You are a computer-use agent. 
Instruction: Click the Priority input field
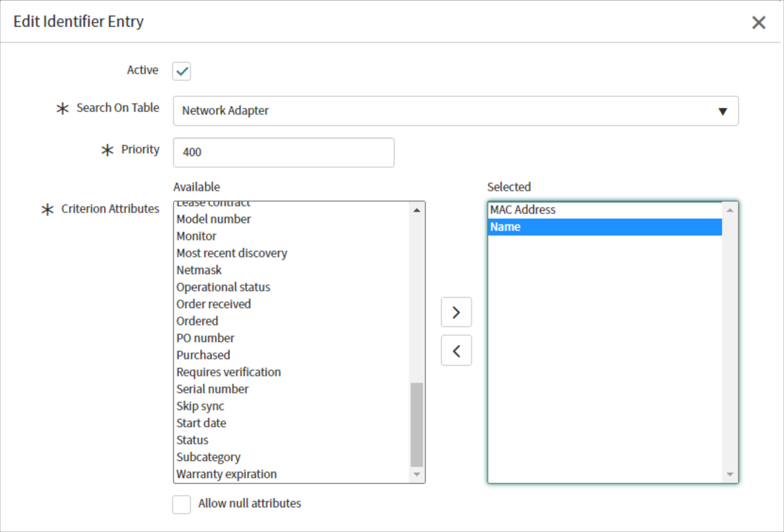pyautogui.click(x=284, y=152)
